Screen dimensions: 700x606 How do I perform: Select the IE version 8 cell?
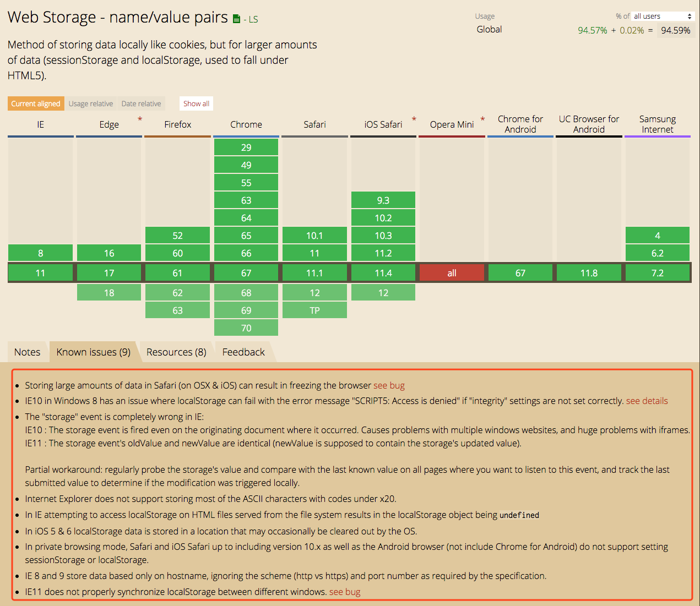coord(41,253)
